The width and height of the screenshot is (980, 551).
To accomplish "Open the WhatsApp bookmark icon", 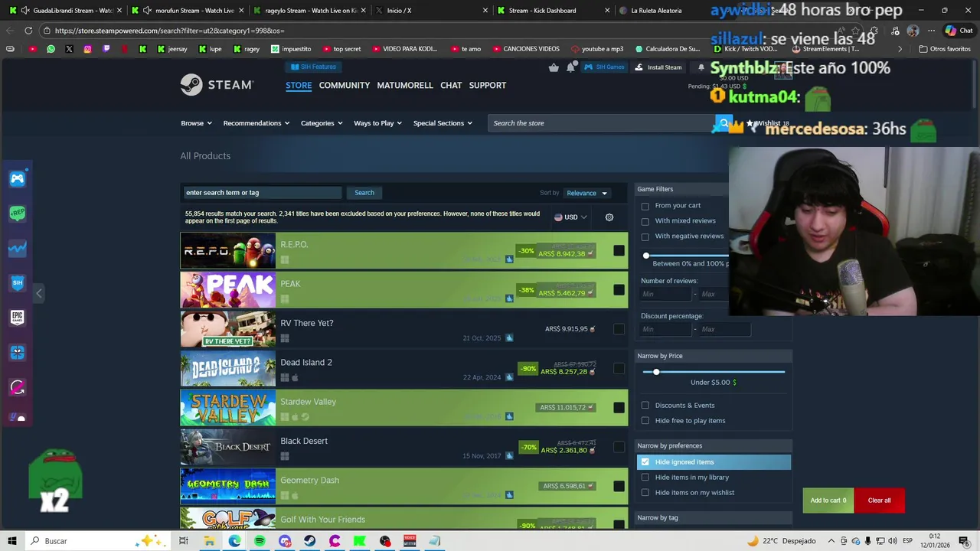I will [51, 49].
